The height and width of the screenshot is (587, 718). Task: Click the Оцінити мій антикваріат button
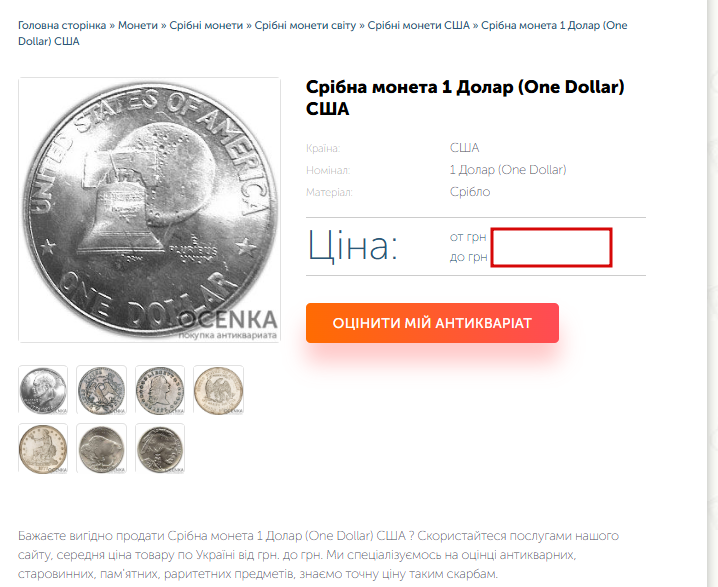[x=432, y=323]
